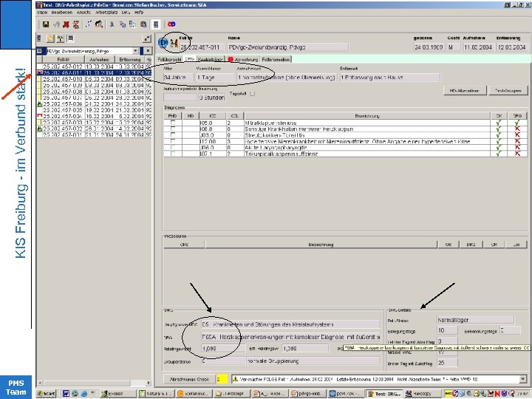532x399 pixels.
Task: Click the red N icon in system tray
Action: tap(498, 394)
